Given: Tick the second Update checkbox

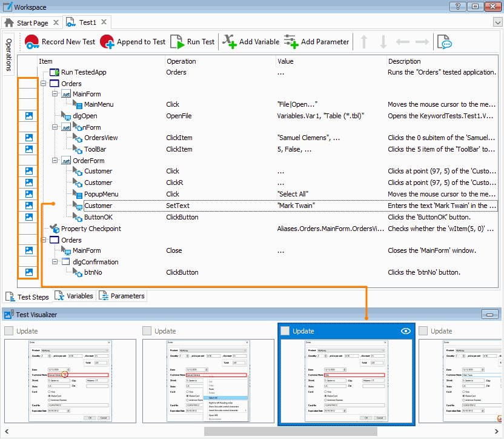Looking at the screenshot, I should [147, 331].
